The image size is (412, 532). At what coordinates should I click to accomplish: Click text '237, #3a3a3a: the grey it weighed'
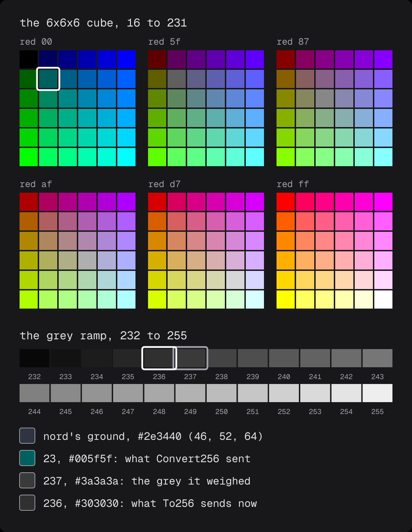[x=147, y=481]
